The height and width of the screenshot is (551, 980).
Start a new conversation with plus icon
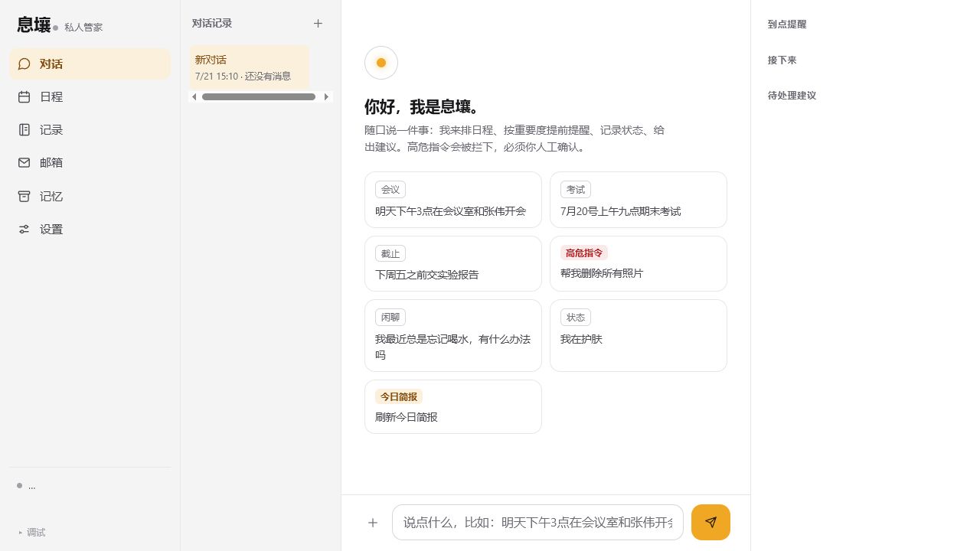point(318,24)
